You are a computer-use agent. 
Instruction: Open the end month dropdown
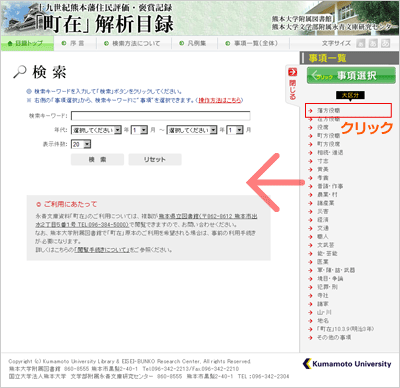[235, 130]
